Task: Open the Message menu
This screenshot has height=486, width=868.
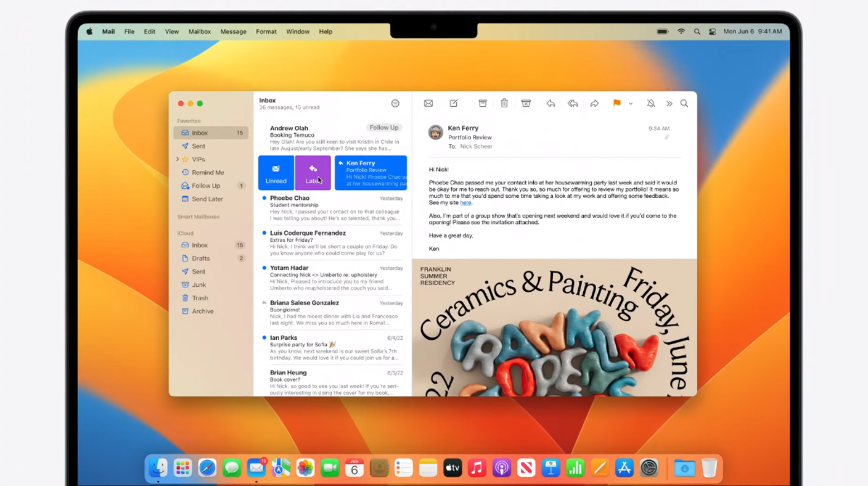Action: coord(234,31)
